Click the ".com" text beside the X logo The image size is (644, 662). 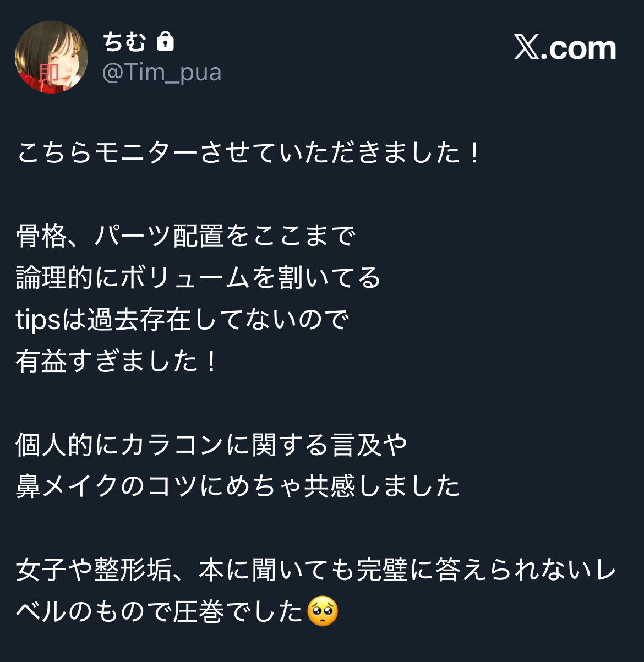tap(578, 48)
